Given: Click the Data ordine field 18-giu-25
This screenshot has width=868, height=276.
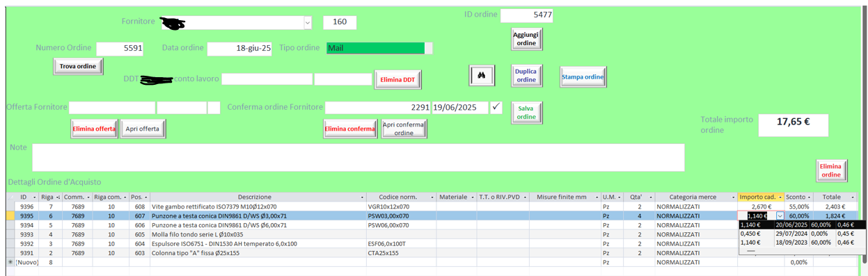Looking at the screenshot, I should coord(240,48).
